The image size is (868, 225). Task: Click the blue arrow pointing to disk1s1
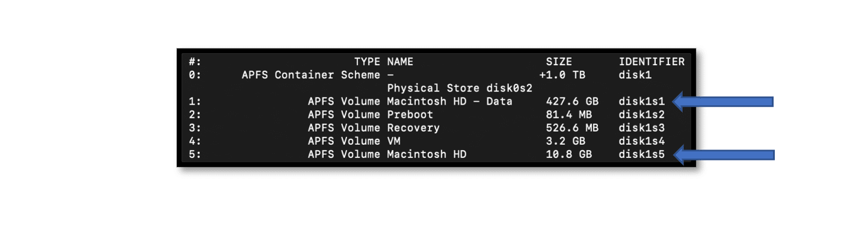point(723,101)
